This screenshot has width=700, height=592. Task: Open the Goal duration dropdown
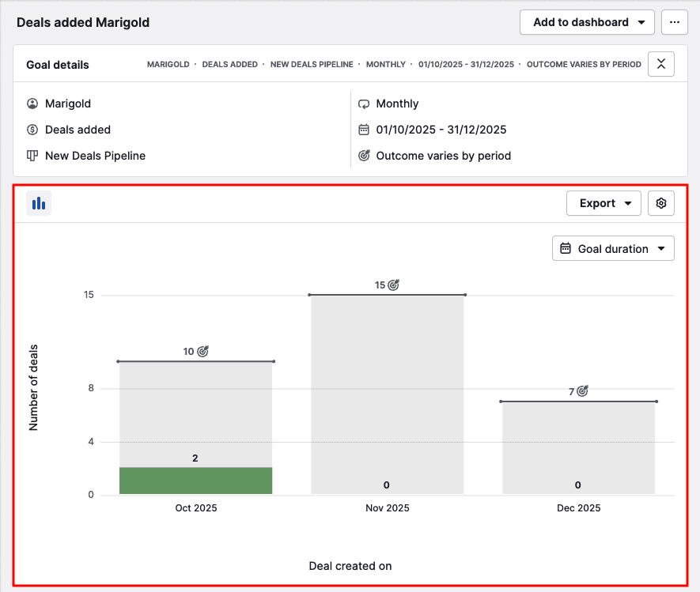[x=613, y=249]
